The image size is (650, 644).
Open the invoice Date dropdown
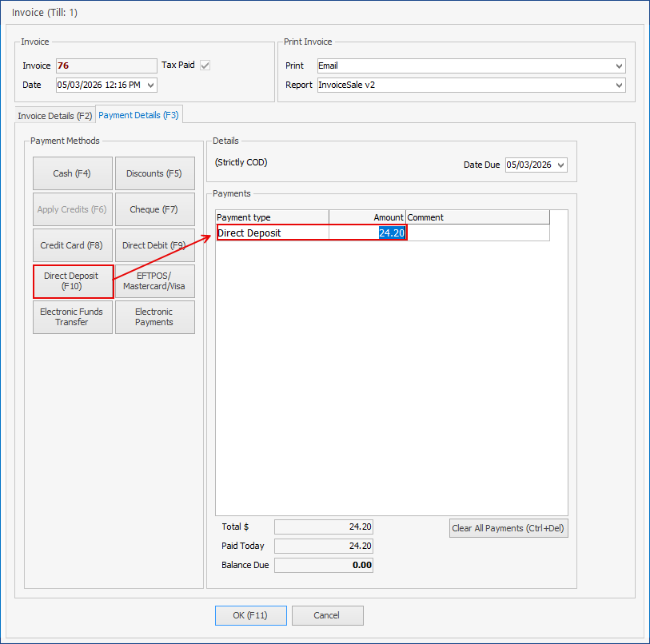151,85
